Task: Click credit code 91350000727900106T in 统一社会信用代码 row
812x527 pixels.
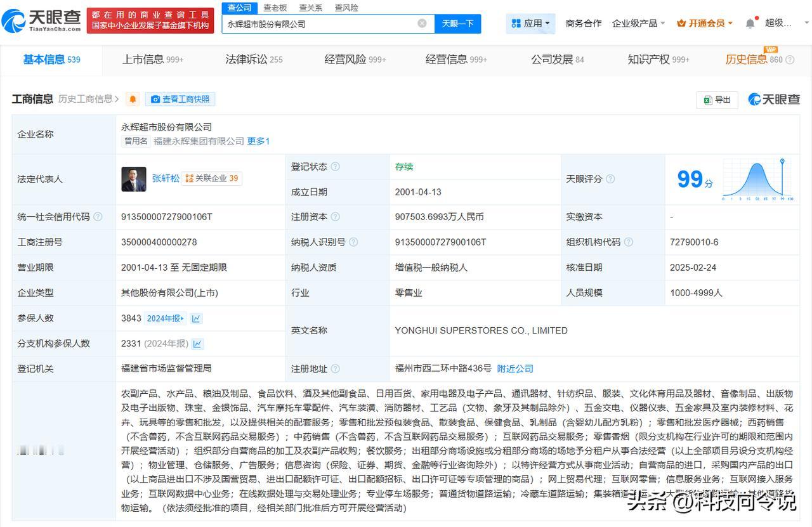Action: (166, 217)
